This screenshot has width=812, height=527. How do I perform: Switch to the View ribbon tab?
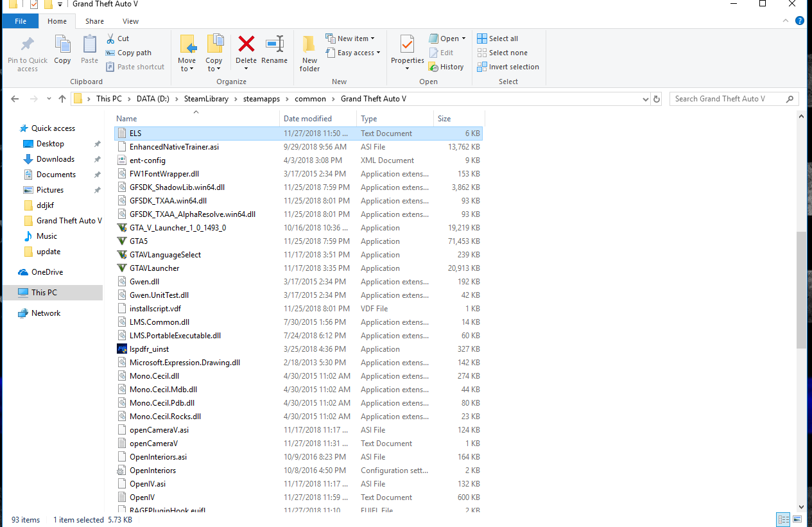130,21
